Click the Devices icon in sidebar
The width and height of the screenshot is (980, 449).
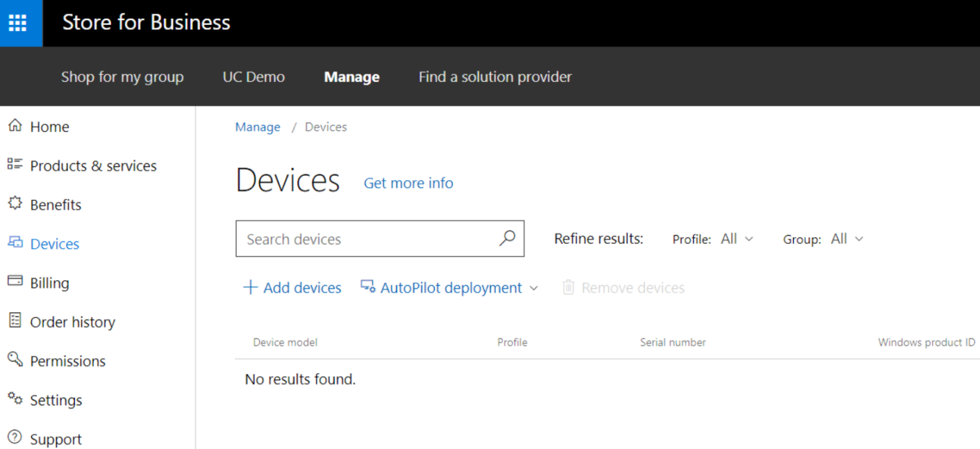[x=15, y=243]
